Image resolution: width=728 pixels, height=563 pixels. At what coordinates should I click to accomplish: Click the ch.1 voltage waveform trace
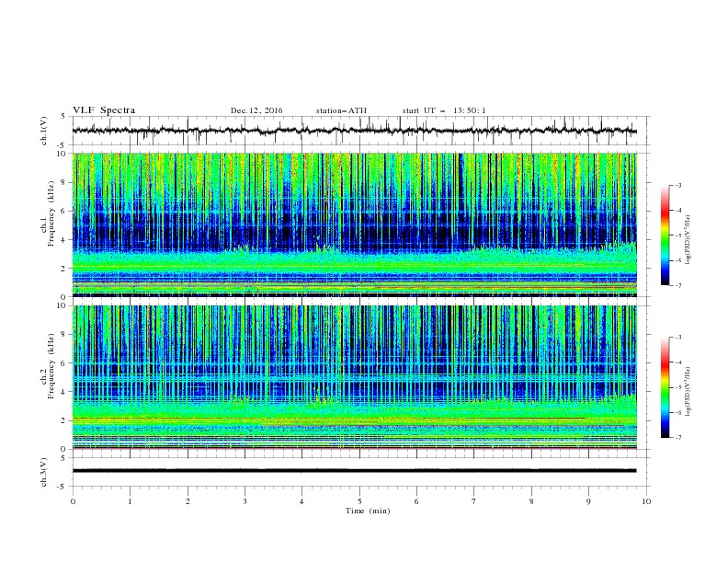click(354, 131)
